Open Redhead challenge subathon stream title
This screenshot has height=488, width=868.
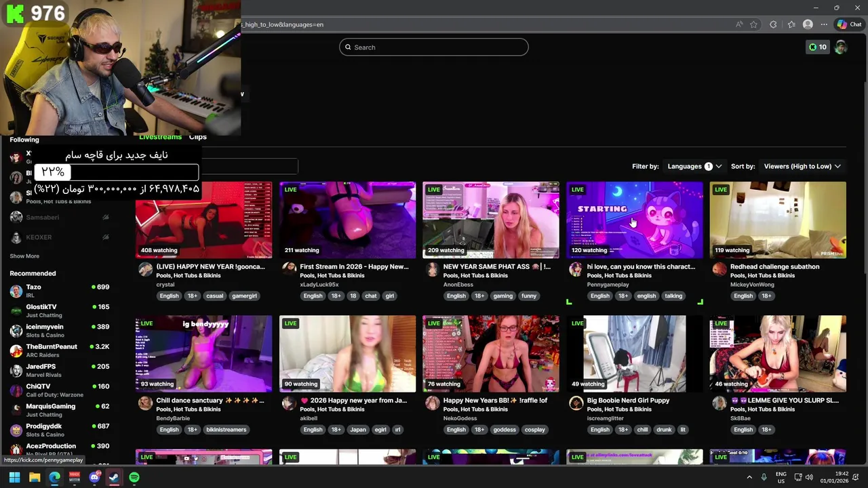point(774,266)
